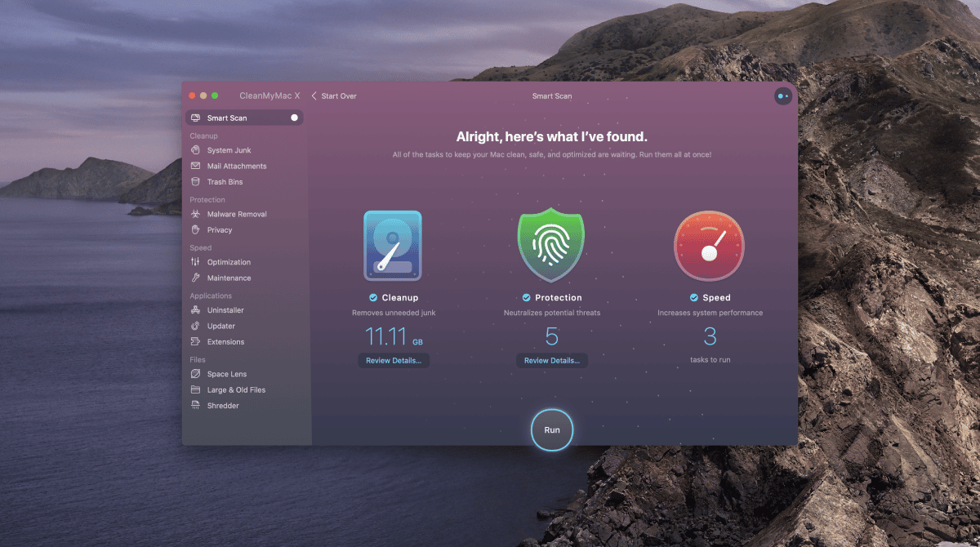The height and width of the screenshot is (547, 980).
Task: Click the Privacy hand icon
Action: click(195, 230)
